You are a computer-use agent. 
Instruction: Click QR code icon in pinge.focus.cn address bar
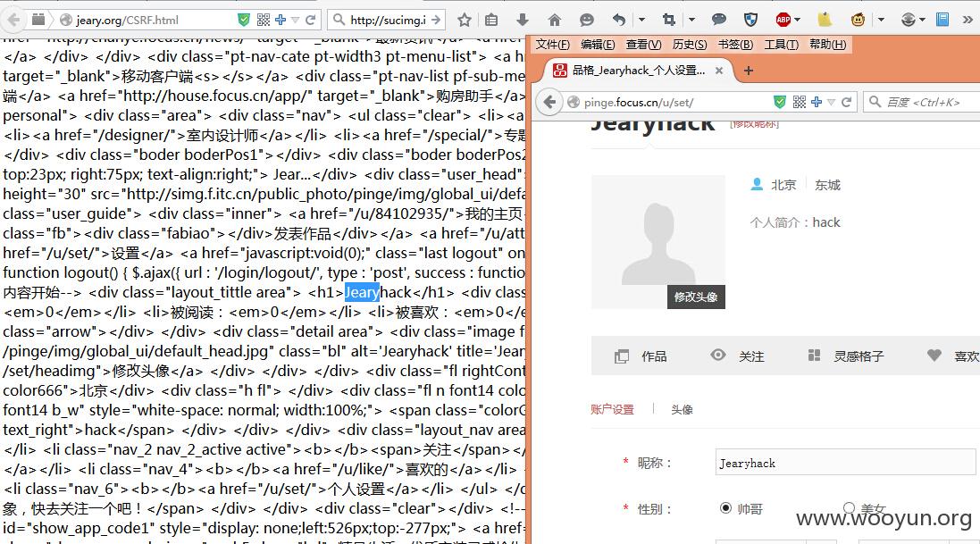point(800,102)
